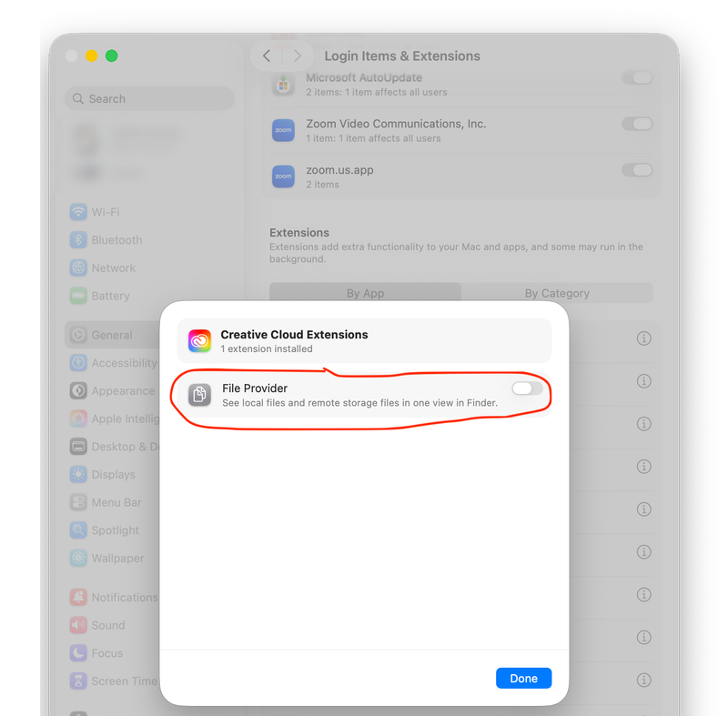Go forward with the right chevron
728x716 pixels.
[298, 56]
